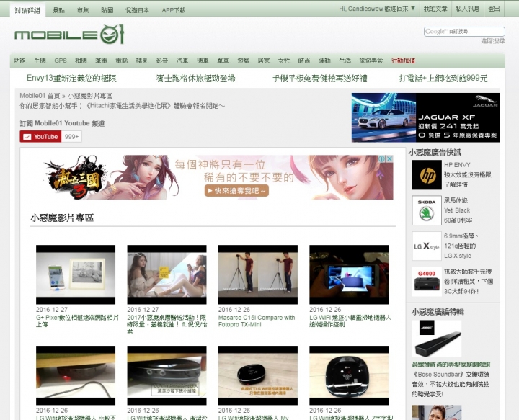Image resolution: width=519 pixels, height=420 pixels.
Task: Open the 最纖薄時尚的美型家庭劇院組 article link
Action: [451, 365]
